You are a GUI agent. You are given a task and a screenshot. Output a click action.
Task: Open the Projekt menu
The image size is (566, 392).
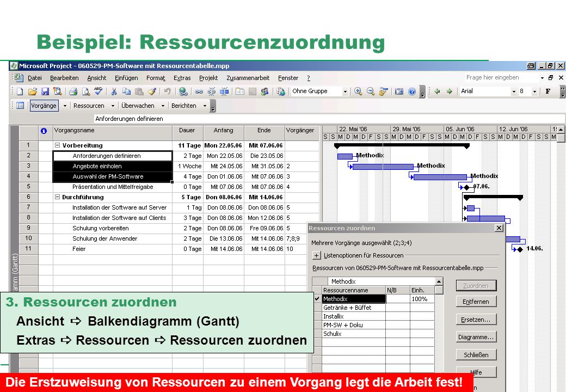[208, 78]
